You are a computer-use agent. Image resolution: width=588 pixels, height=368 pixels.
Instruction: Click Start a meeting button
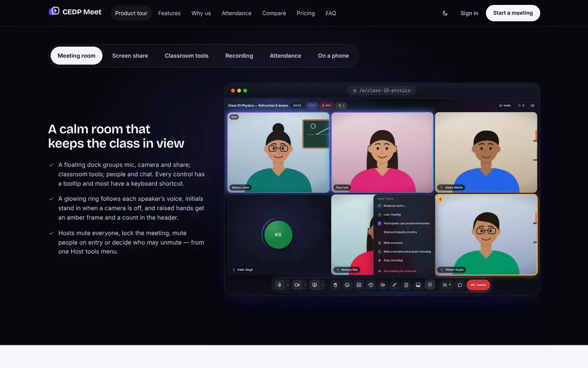point(513,13)
